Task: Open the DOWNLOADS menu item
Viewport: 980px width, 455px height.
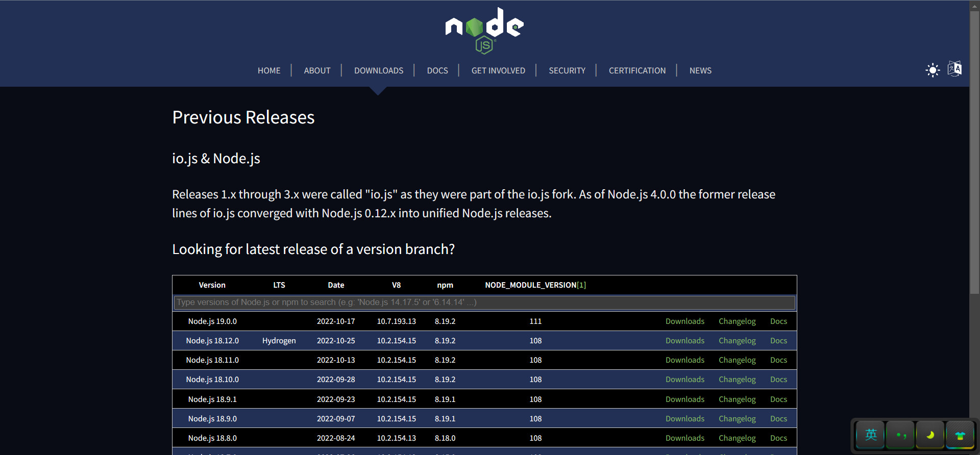Action: (379, 70)
